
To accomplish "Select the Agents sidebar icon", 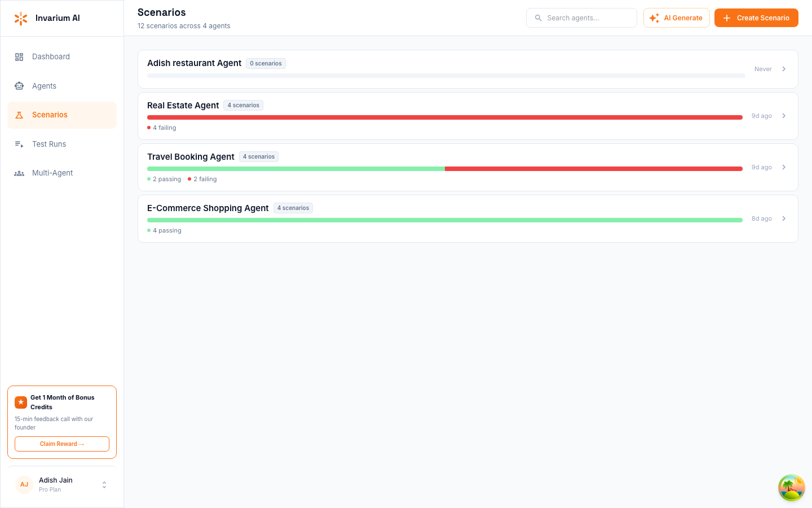I will point(19,86).
